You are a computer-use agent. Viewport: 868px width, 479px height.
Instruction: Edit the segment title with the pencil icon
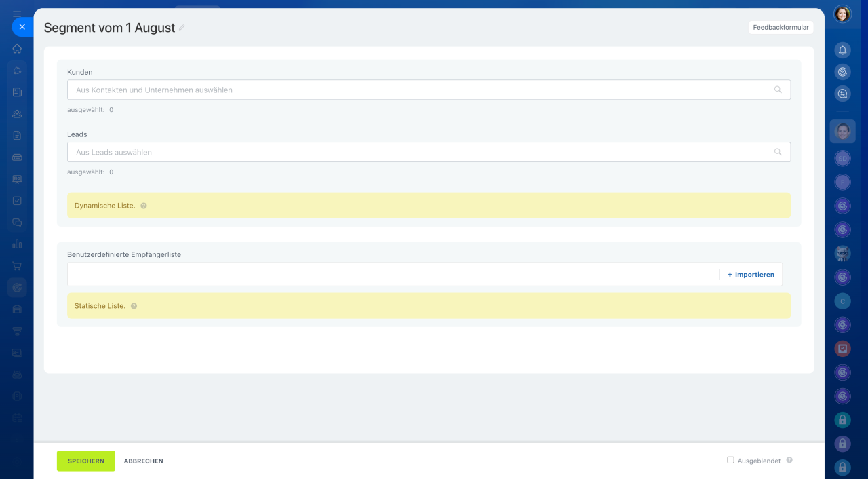point(182,28)
